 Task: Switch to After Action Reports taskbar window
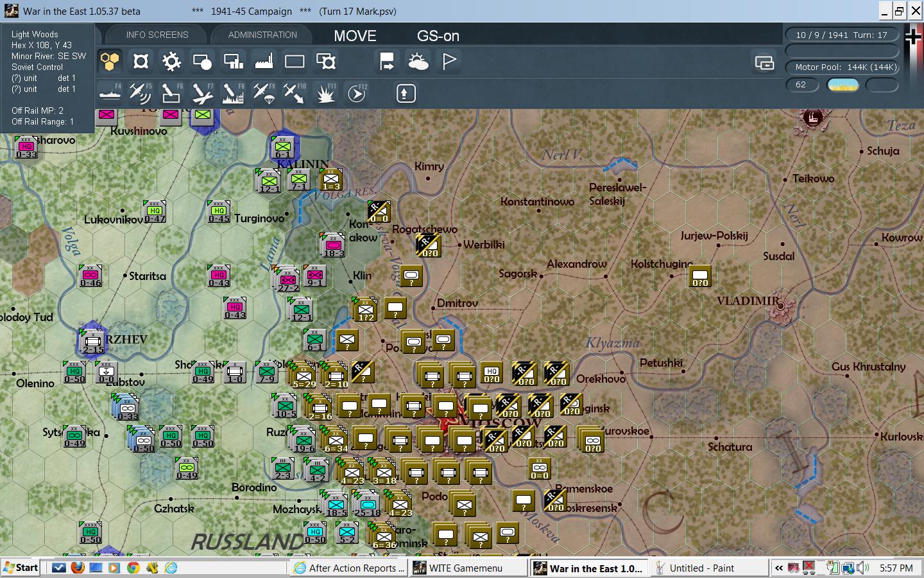point(348,568)
